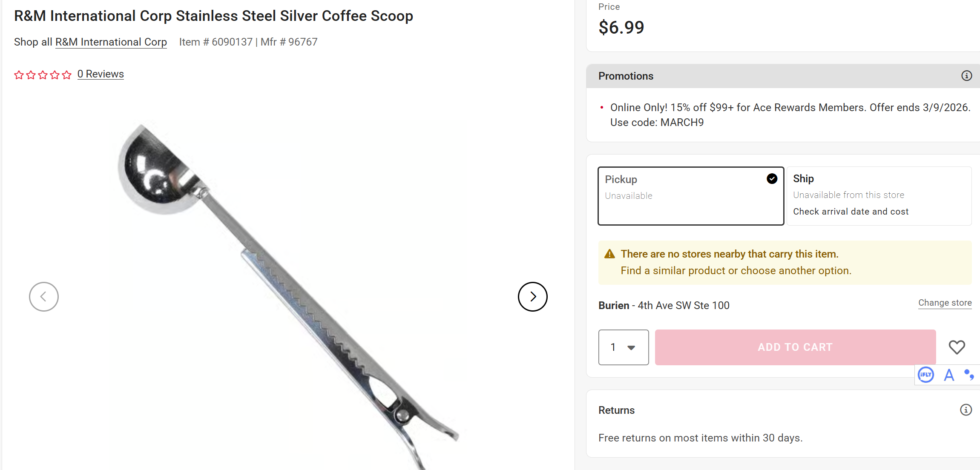Open the 0 Reviews link

coord(101,74)
